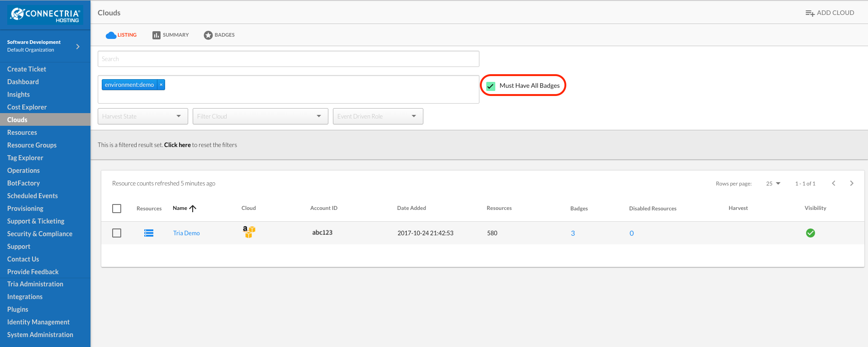The image size is (868, 347).
Task: Click the Account ID value abc123
Action: click(x=322, y=233)
